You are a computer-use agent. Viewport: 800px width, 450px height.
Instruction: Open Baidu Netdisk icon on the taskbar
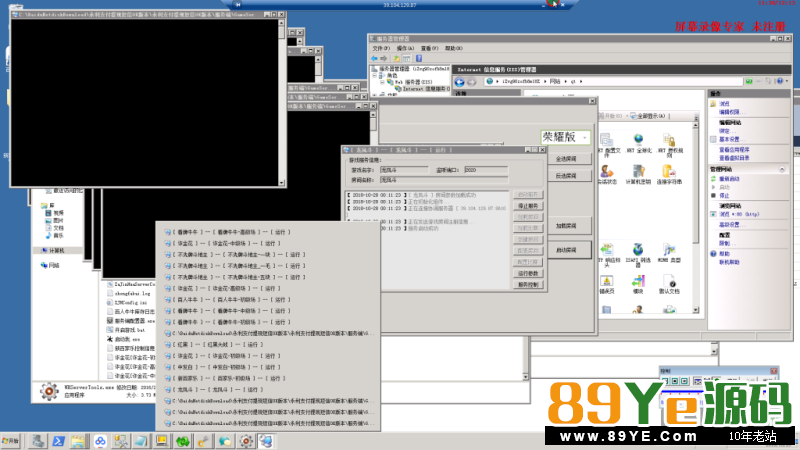click(100, 441)
